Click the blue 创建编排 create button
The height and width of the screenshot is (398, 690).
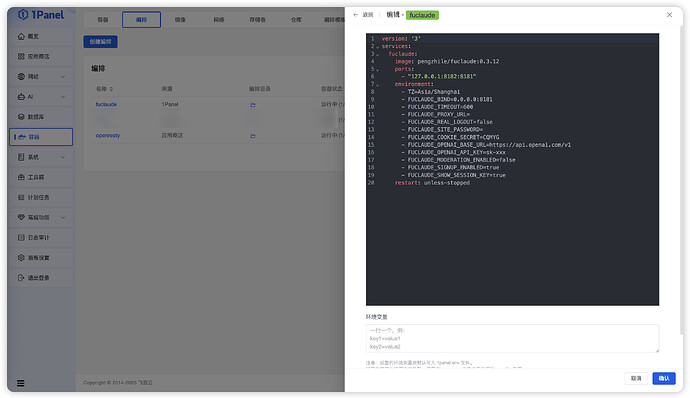point(100,42)
